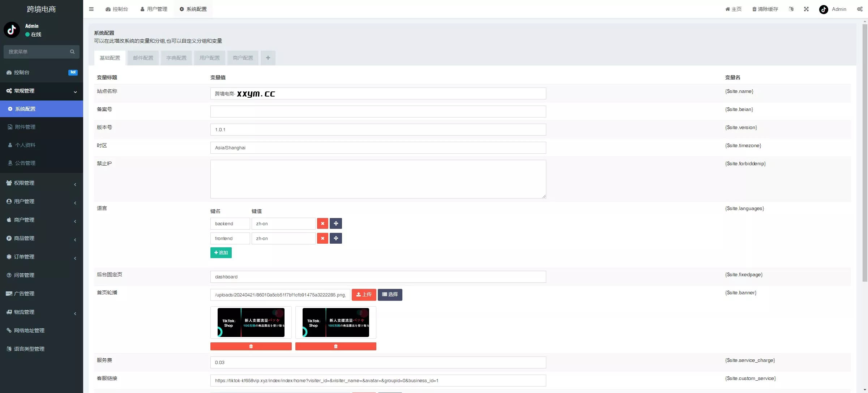Switch to 用户配置 tab
Screen dimensions: 868x393
click(210, 58)
